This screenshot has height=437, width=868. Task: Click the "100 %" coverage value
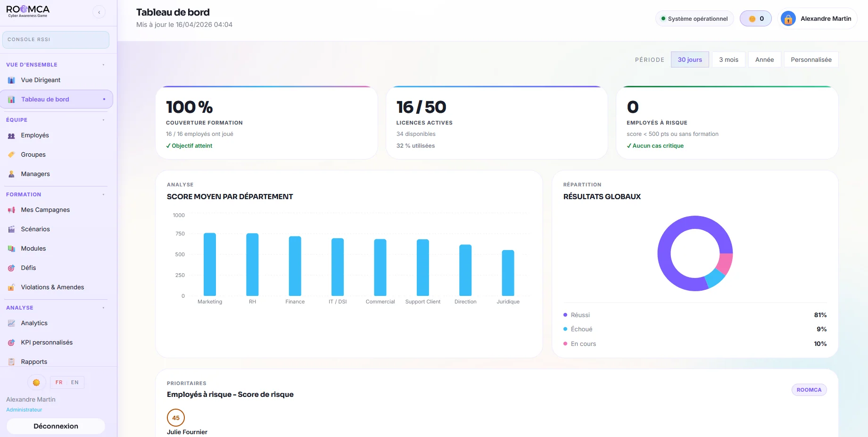(x=190, y=107)
